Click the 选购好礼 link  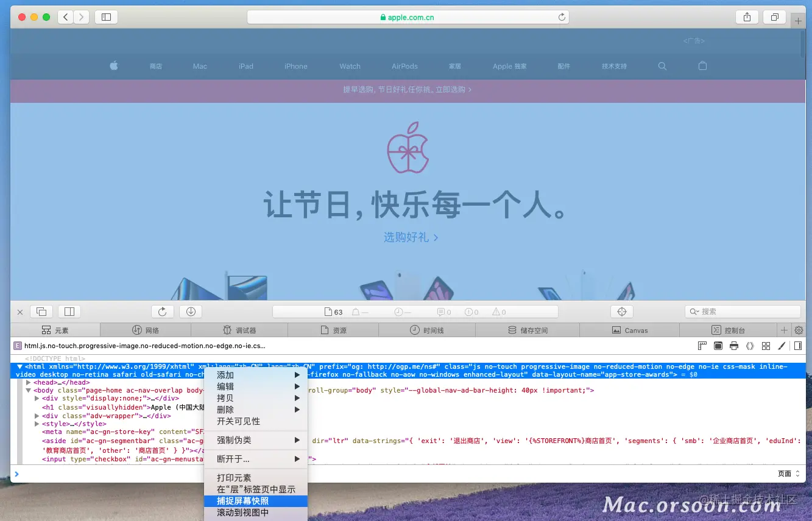(x=411, y=237)
